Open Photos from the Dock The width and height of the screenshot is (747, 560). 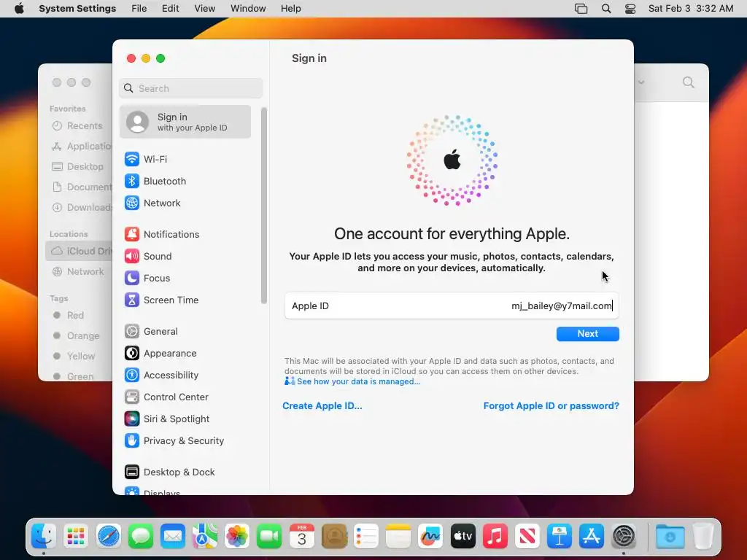click(x=237, y=537)
